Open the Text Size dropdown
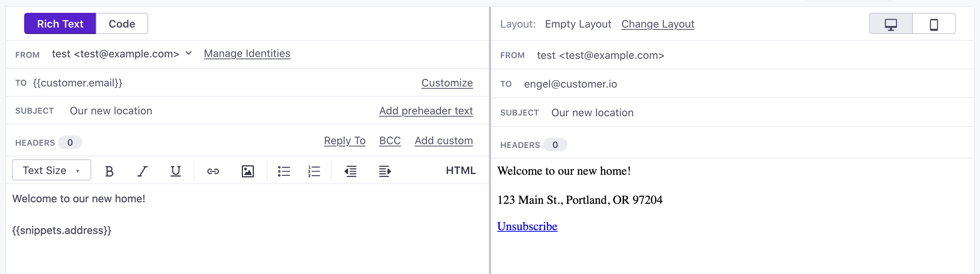Viewport: 980px width, 274px height. click(52, 170)
